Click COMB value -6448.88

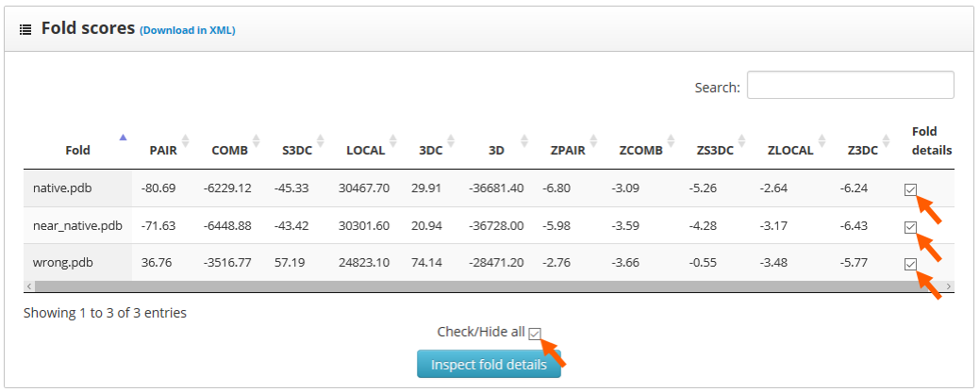(227, 225)
